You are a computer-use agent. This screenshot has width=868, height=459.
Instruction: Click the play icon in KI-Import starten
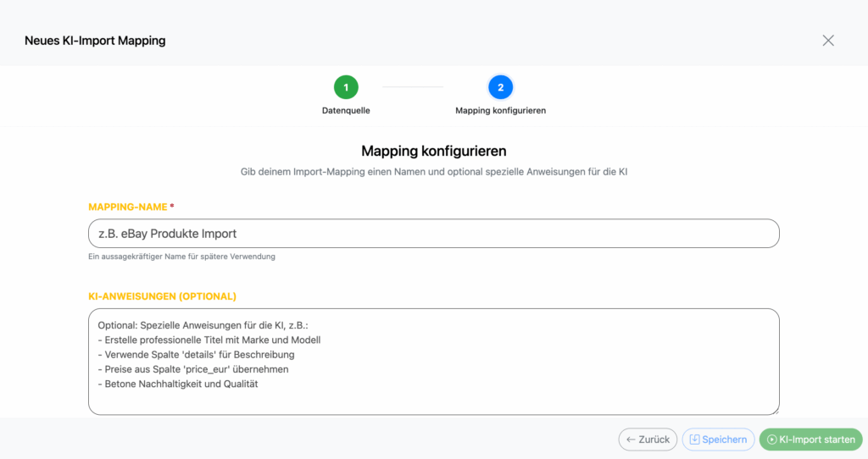pos(771,440)
